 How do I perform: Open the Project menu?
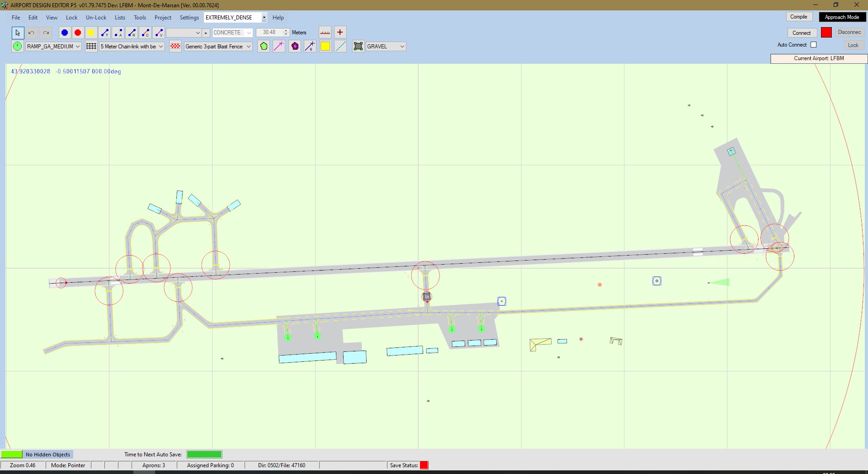click(163, 18)
